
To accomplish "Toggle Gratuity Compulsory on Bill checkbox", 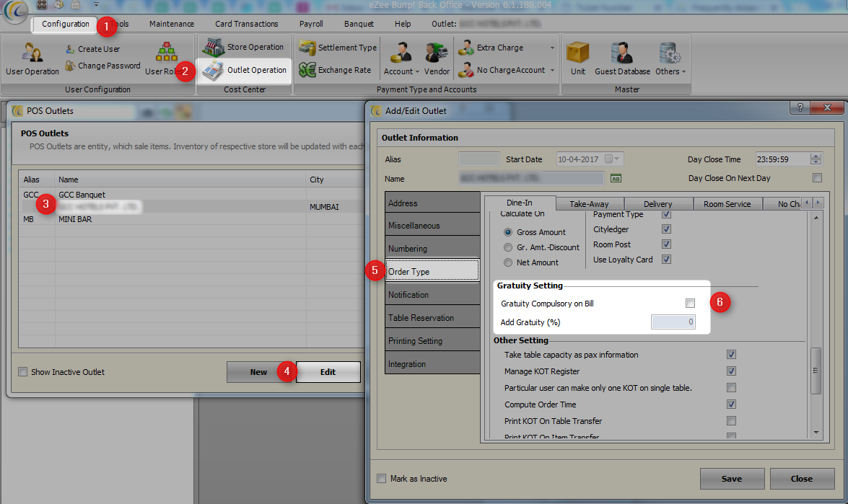I will 690,303.
